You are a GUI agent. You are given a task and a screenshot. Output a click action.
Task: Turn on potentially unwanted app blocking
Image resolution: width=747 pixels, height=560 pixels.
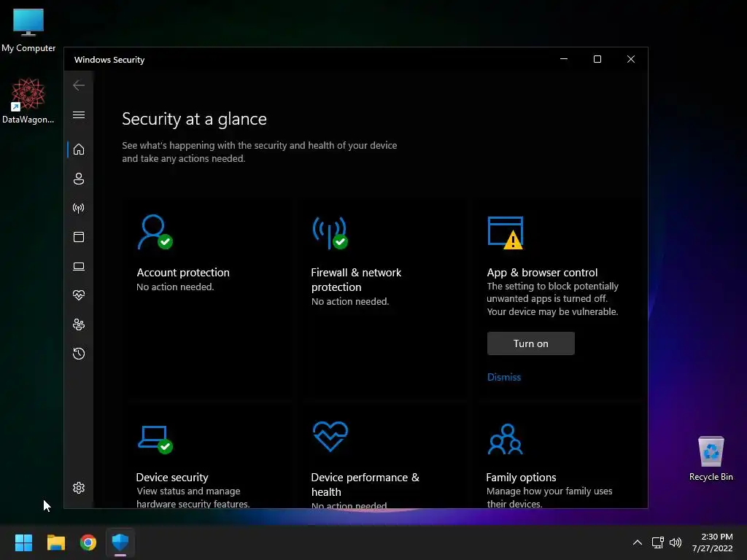pos(531,343)
